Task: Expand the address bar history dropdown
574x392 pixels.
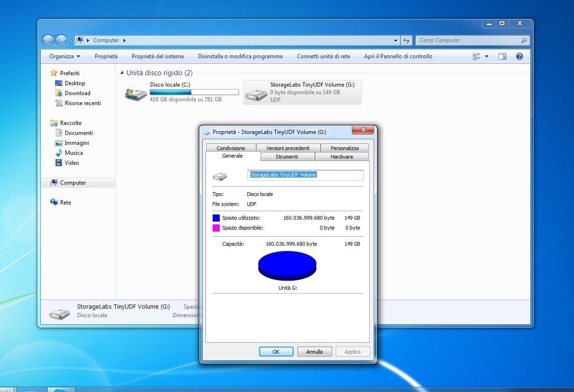Action: [396, 41]
